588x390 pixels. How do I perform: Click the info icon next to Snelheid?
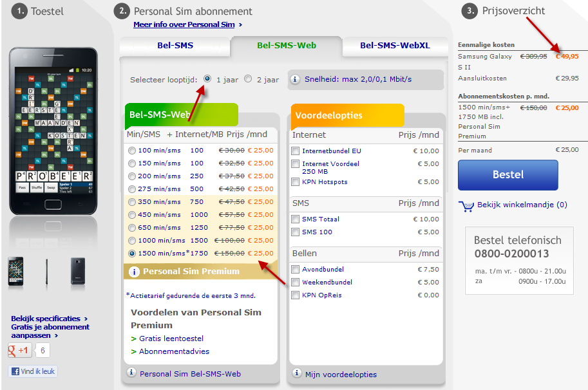pyautogui.click(x=295, y=79)
